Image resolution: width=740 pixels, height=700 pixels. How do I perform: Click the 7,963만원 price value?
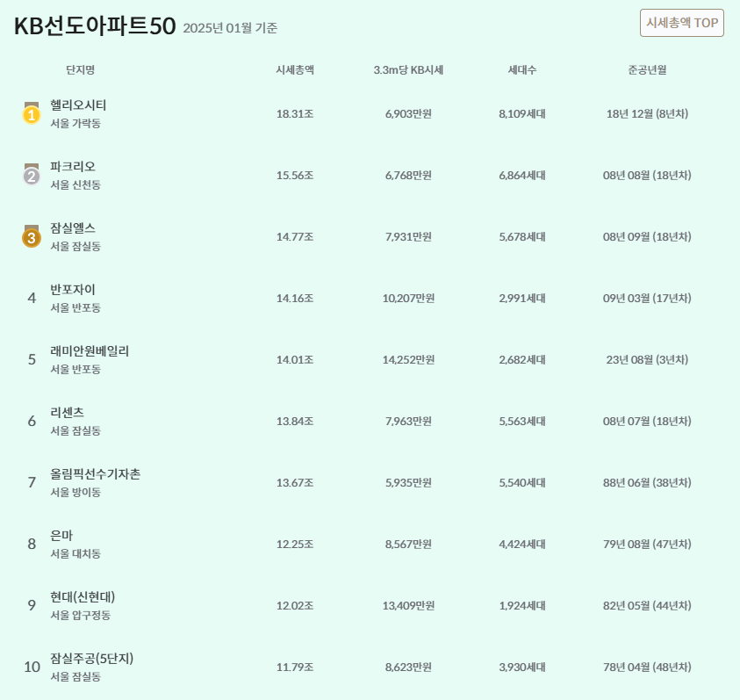[408, 421]
